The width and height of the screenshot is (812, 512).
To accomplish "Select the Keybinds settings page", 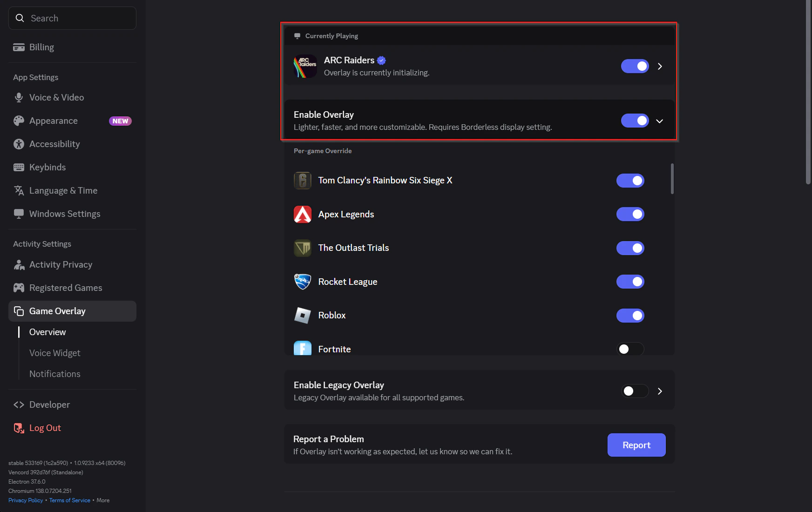I will coord(72,167).
